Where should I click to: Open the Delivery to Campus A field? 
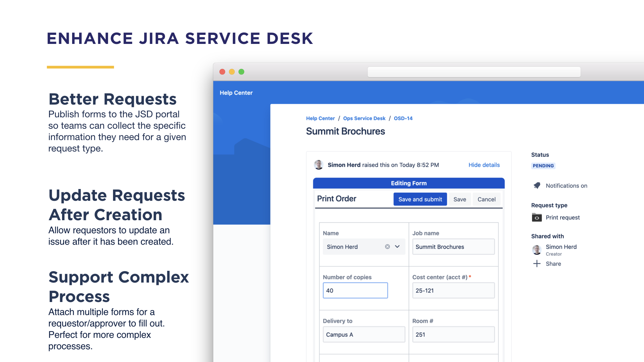point(364,335)
